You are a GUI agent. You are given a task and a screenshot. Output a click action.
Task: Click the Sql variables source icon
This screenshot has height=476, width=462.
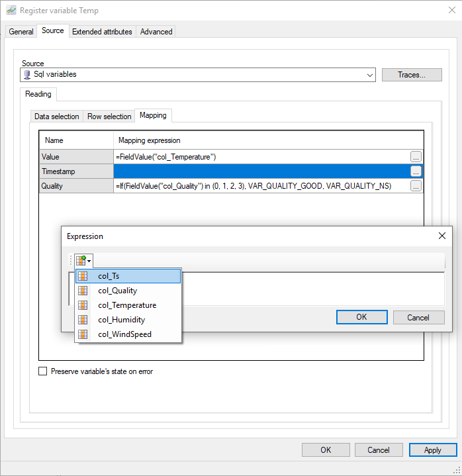(27, 75)
